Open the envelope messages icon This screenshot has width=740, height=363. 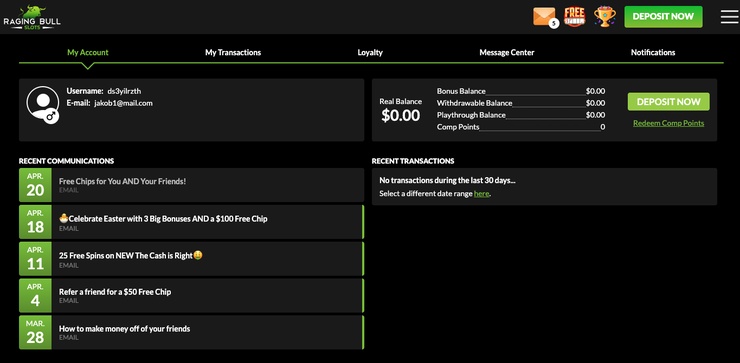click(x=544, y=17)
